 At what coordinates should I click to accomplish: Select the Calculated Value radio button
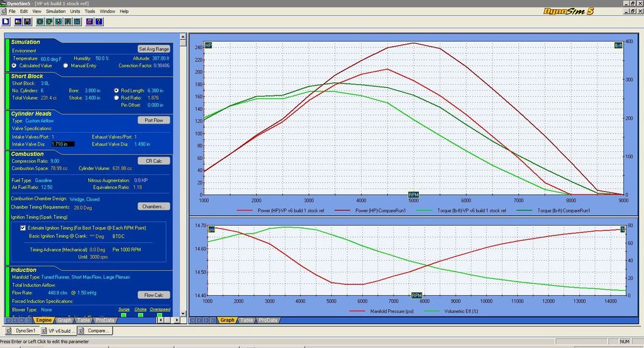(x=14, y=66)
